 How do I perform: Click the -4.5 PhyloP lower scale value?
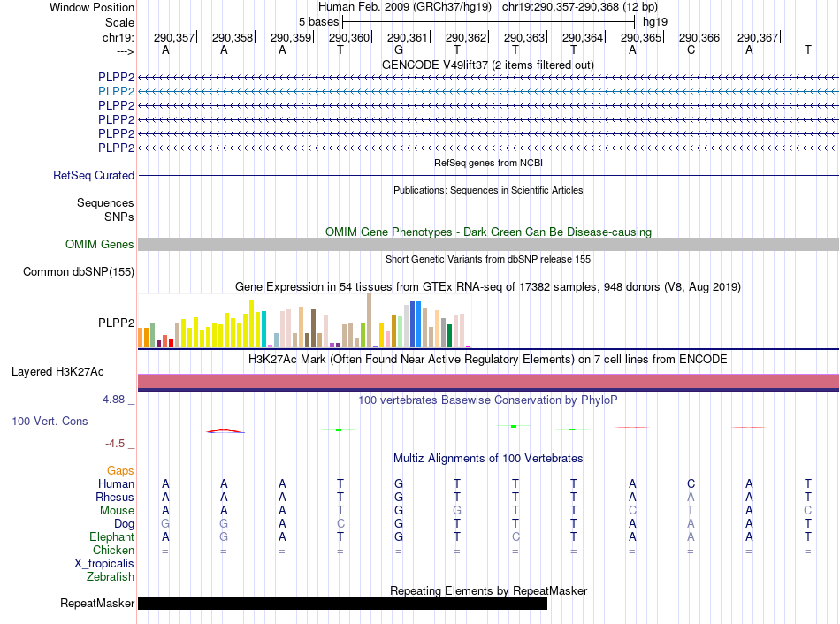(115, 443)
